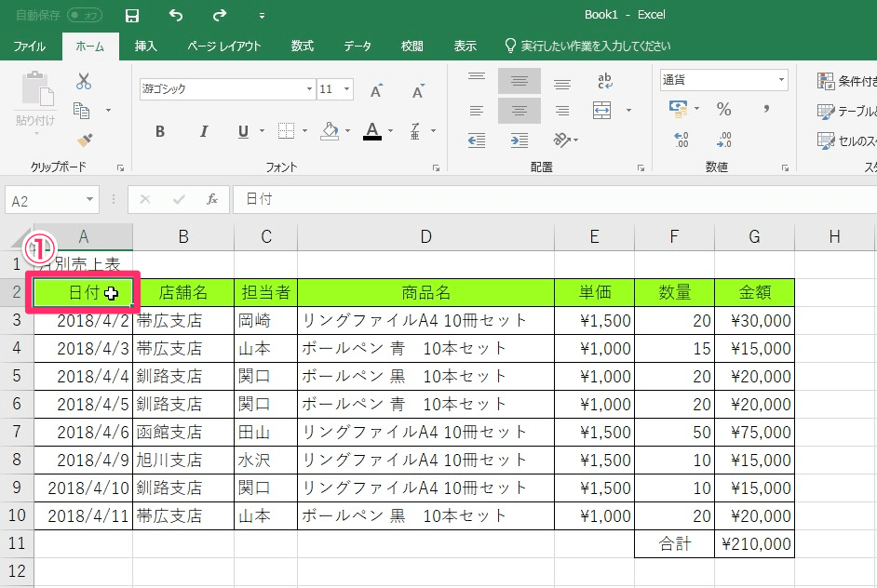Click Merge and Center icon
The image size is (877, 588).
pyautogui.click(x=601, y=111)
